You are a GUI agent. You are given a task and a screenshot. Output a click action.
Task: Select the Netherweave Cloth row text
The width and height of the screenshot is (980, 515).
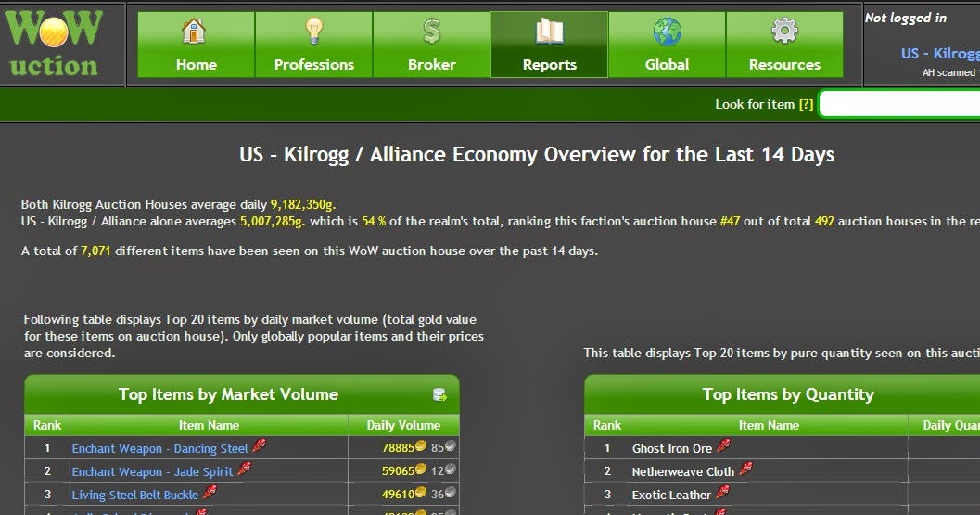click(x=683, y=471)
